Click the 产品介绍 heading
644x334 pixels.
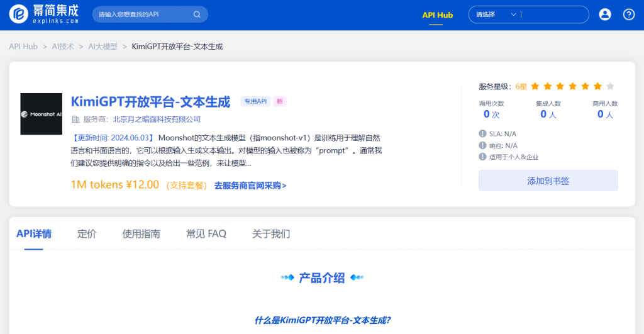point(322,278)
